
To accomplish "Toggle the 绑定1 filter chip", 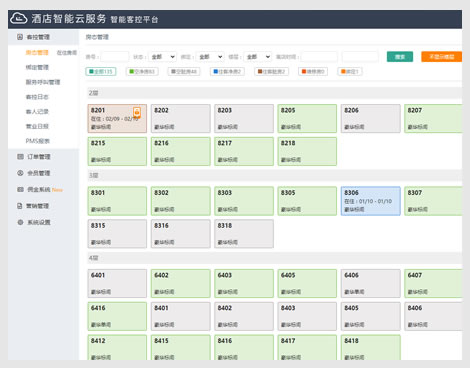I will (x=350, y=71).
